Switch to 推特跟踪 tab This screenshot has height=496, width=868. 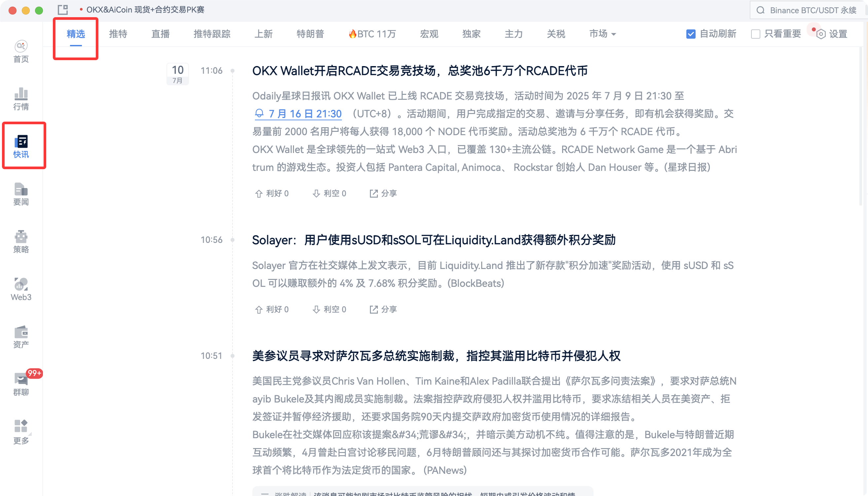pyautogui.click(x=212, y=34)
